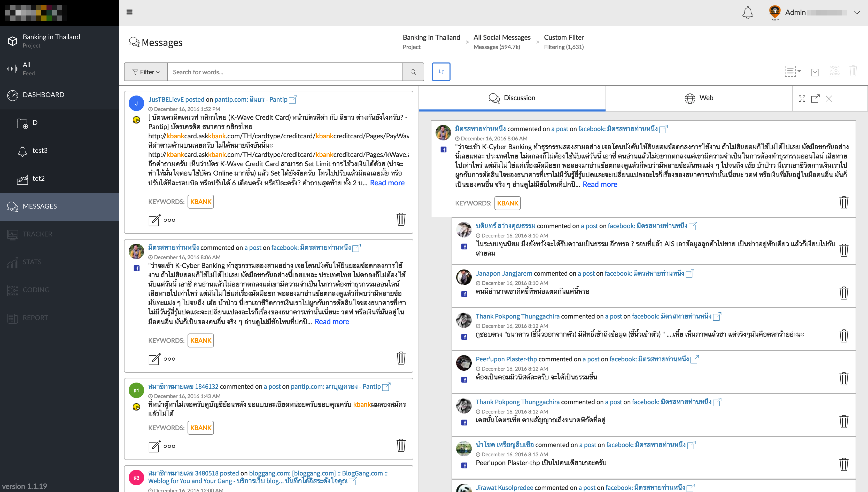868x492 pixels.
Task: Open pantip มาบุญครอง external link icon
Action: 386,387
